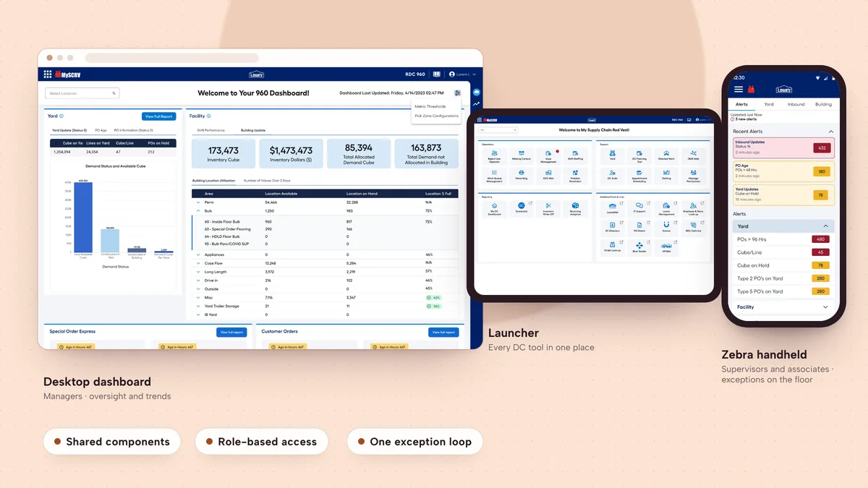
Task: Switch to the Building Update tab
Action: [x=253, y=130]
